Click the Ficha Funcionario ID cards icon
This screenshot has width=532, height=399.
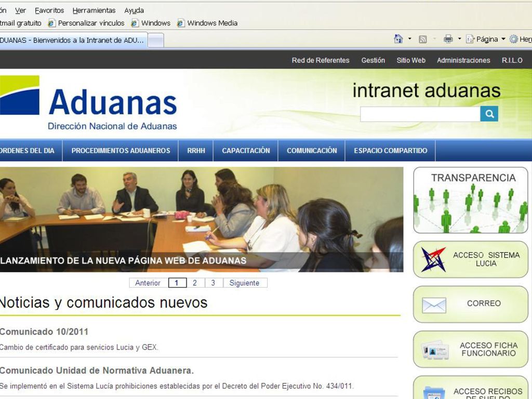(x=435, y=350)
